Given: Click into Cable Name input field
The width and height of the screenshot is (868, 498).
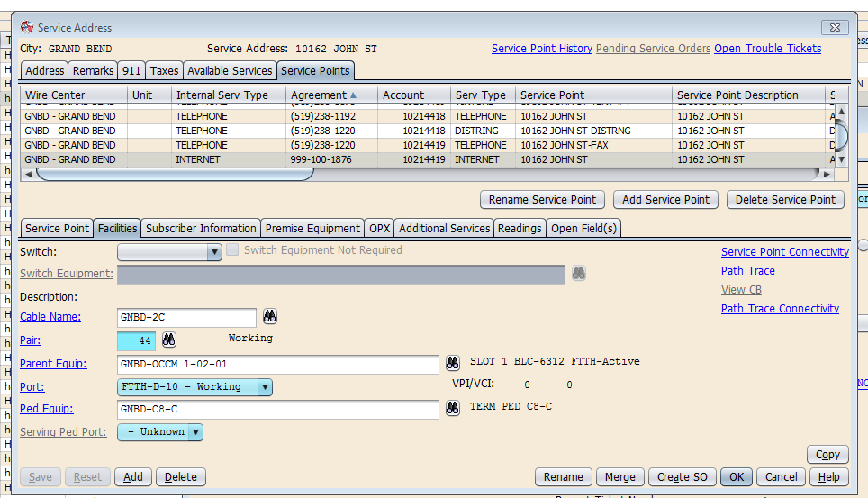Looking at the screenshot, I should click(187, 317).
